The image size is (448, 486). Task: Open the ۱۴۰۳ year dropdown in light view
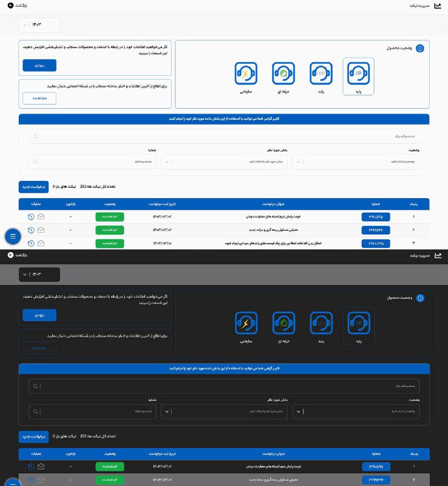[40, 25]
